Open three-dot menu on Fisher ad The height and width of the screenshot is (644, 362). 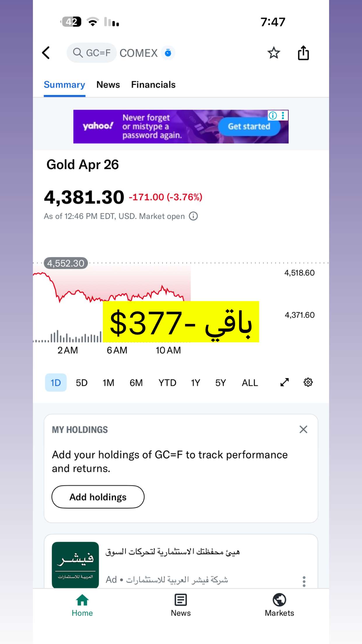[304, 581]
